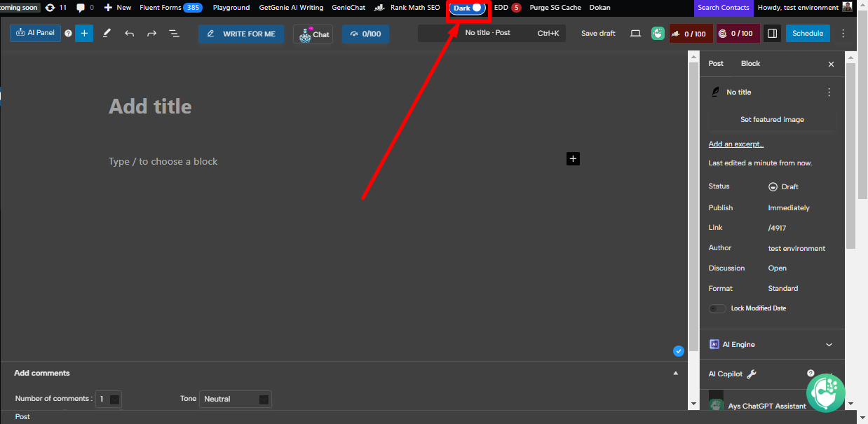Open the EDD menu item

(508, 8)
